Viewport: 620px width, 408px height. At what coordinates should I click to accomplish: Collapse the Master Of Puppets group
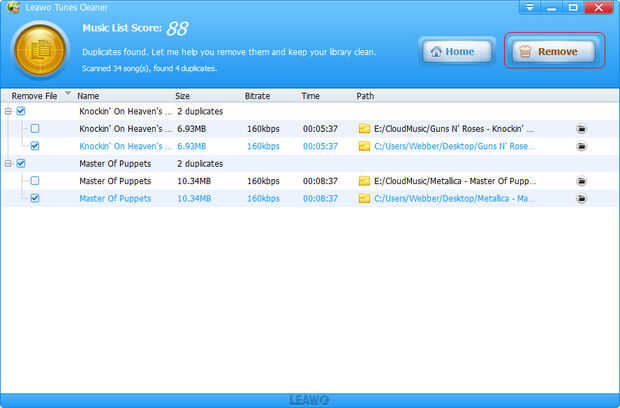pyautogui.click(x=8, y=163)
